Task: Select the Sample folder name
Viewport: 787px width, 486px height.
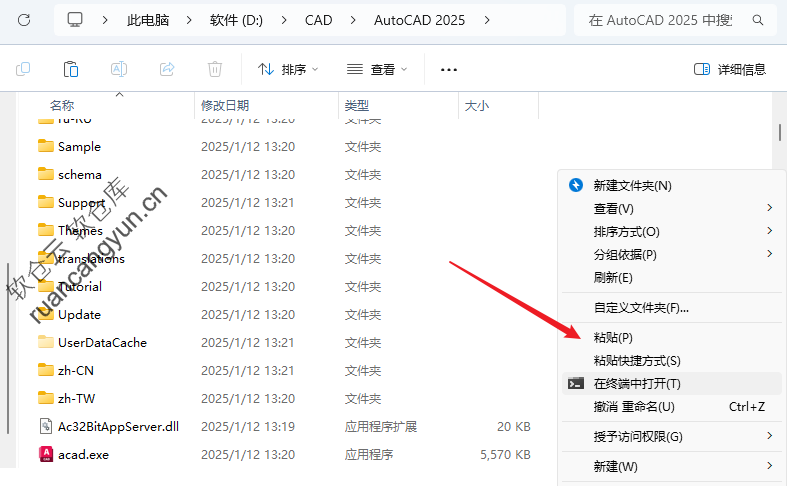Action: tap(79, 147)
